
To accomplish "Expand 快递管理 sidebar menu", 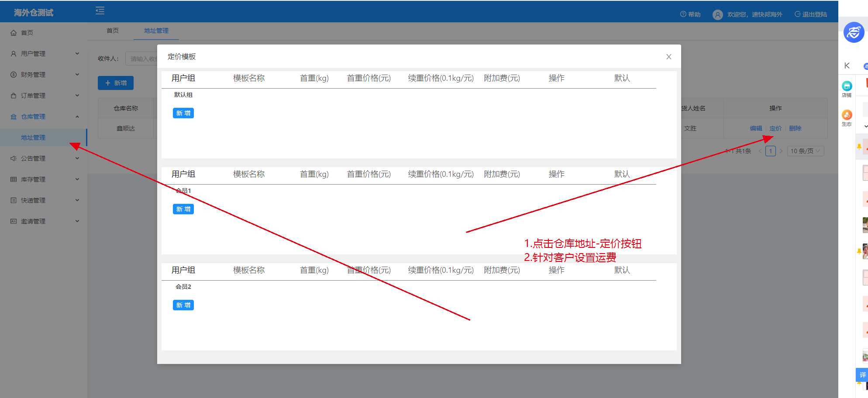I will click(44, 200).
